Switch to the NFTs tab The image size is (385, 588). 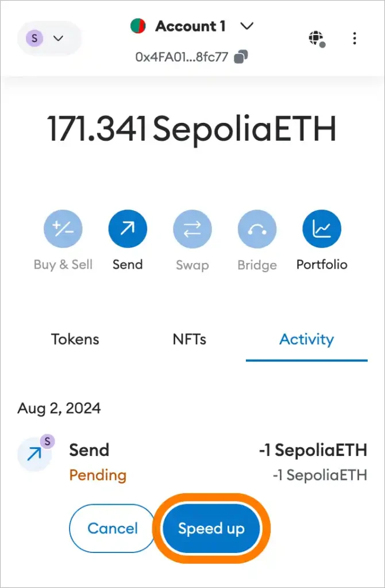click(x=190, y=339)
